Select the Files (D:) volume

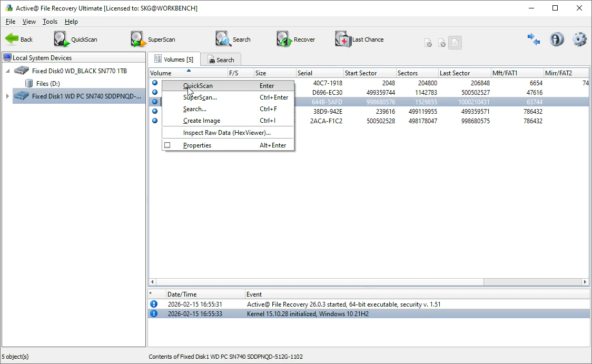click(x=47, y=84)
